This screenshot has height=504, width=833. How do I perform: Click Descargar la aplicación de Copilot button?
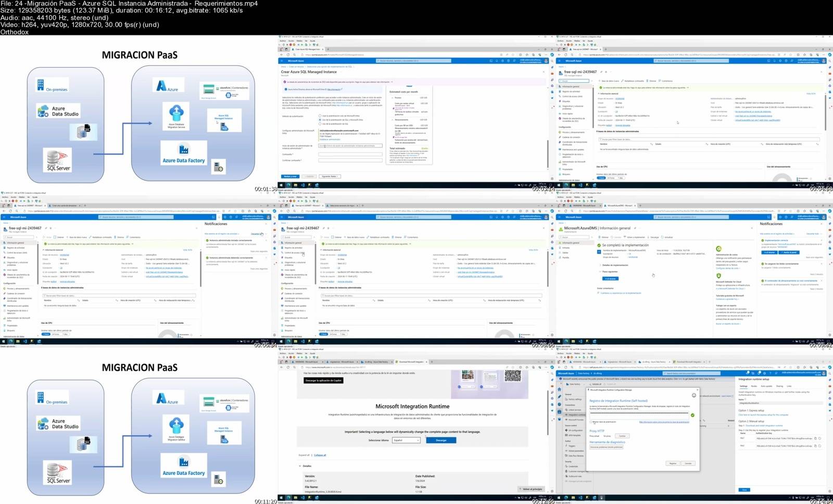323,381
